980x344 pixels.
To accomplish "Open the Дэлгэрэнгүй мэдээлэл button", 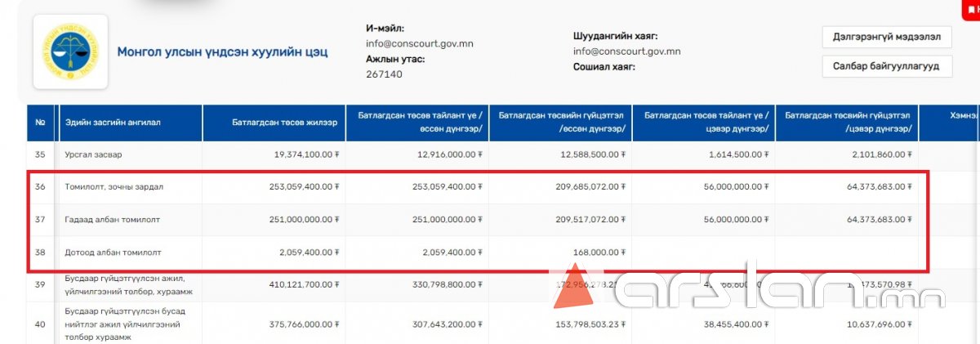I will click(886, 38).
